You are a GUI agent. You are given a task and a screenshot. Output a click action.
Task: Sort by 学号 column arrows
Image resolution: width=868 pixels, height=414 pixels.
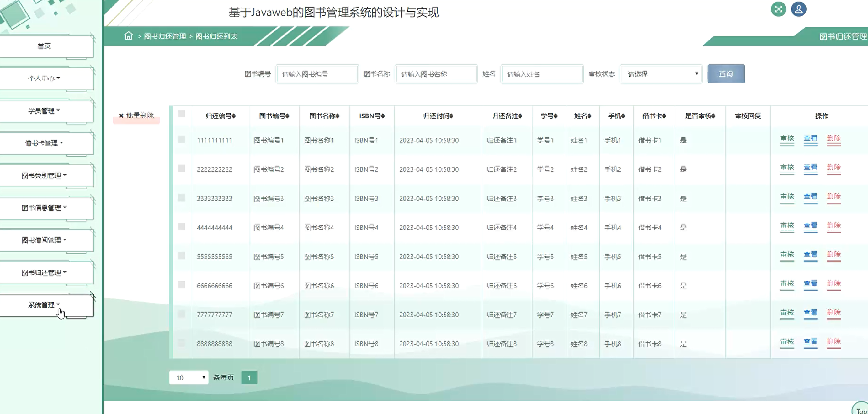[x=556, y=116]
